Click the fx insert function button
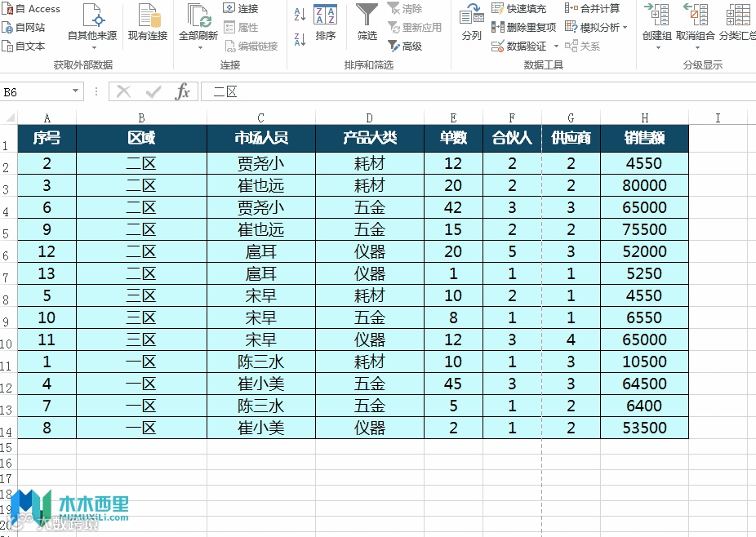 [x=183, y=91]
